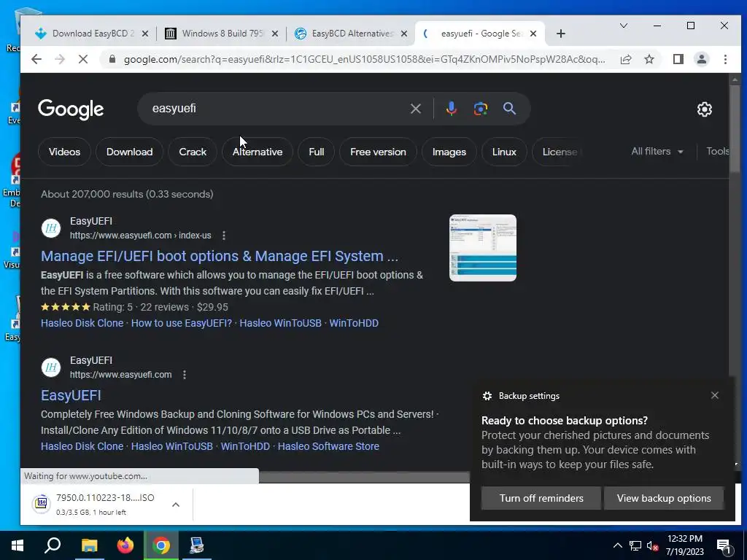Show hidden system tray icons
747x560 pixels.
point(617,545)
